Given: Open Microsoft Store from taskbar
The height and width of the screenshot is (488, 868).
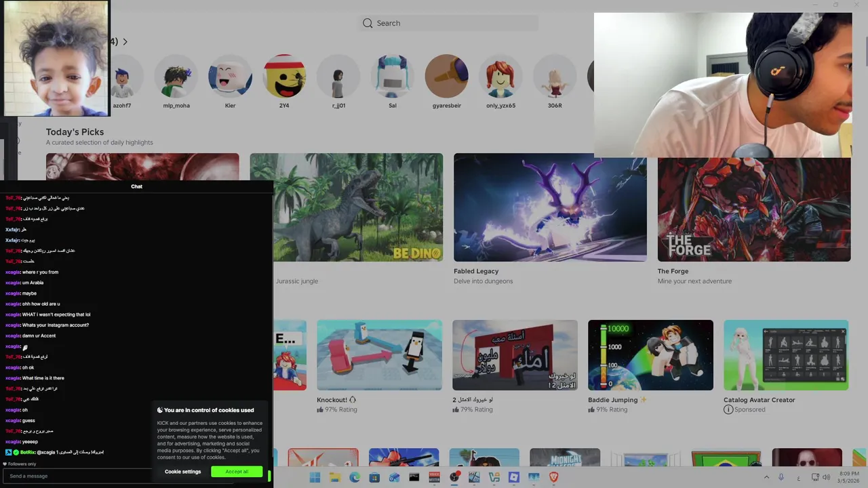Looking at the screenshot, I should (374, 477).
